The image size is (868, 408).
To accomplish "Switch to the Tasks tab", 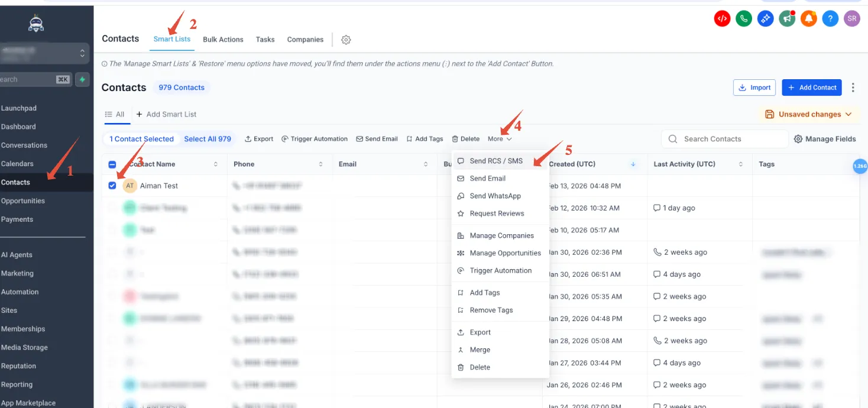I will 265,40.
